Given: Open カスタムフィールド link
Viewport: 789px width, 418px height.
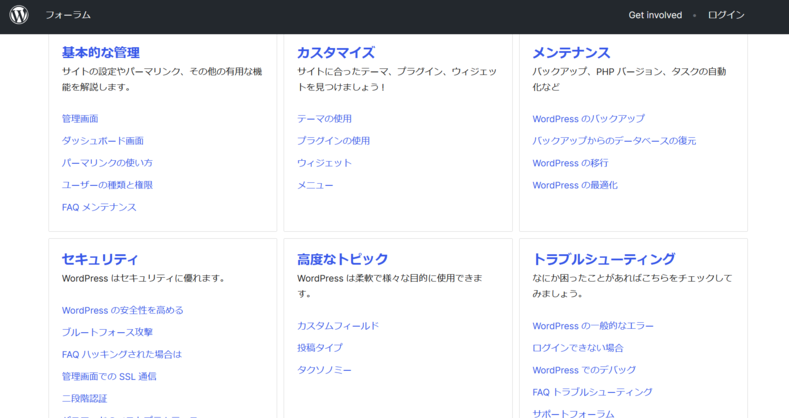Looking at the screenshot, I should pyautogui.click(x=338, y=326).
